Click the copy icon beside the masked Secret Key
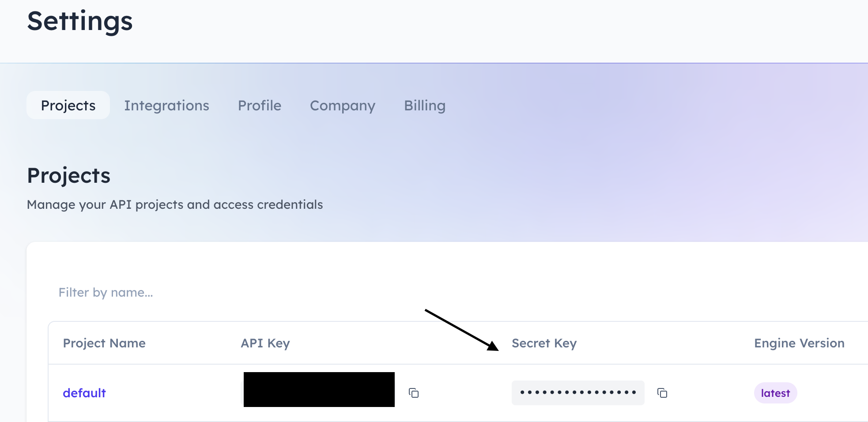The width and height of the screenshot is (868, 422). [662, 393]
